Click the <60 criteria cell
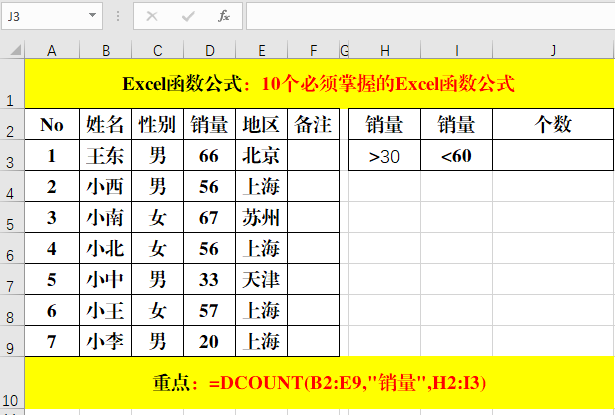This screenshot has height=415, width=615. [457, 155]
